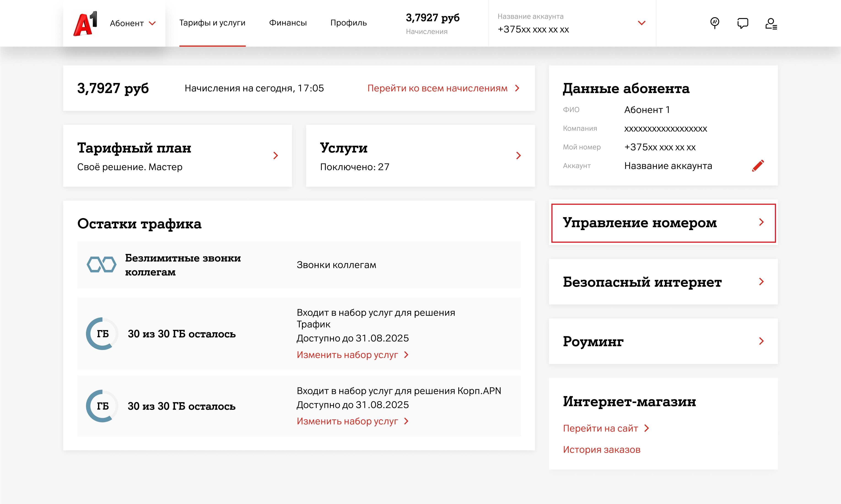Switch to Профиль tab
The width and height of the screenshot is (841, 504).
click(348, 23)
